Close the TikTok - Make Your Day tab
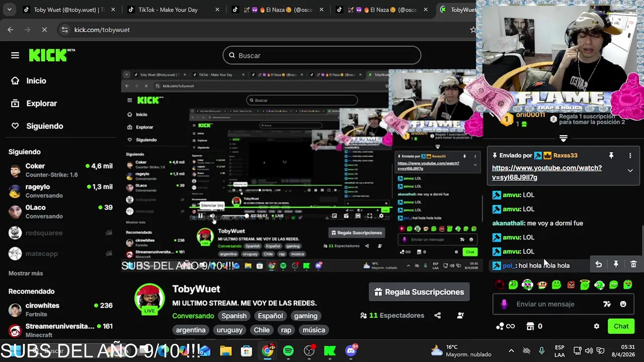The width and height of the screenshot is (644, 362). coord(217,10)
